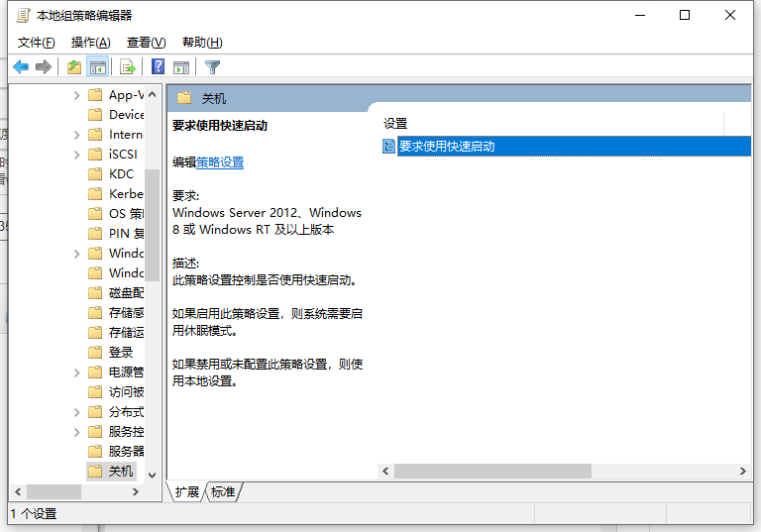This screenshot has width=761, height=532.
Task: Click the tree vertical scrollbar down arrow
Action: 152,476
